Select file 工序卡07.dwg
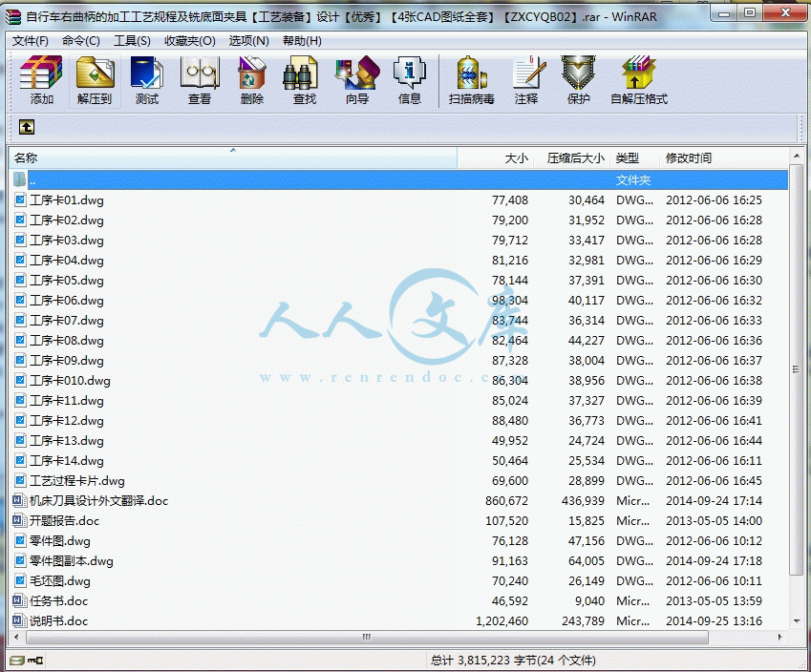Screen dimensions: 811x672 (x=67, y=321)
